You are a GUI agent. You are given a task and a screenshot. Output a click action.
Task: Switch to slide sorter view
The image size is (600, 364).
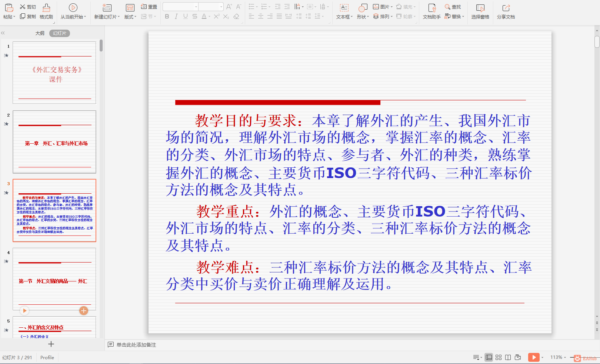(499, 357)
